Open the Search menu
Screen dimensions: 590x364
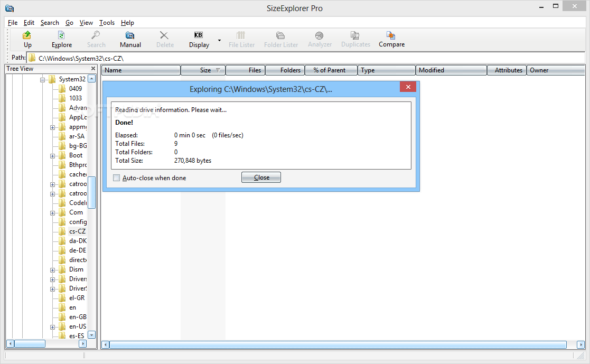point(50,23)
